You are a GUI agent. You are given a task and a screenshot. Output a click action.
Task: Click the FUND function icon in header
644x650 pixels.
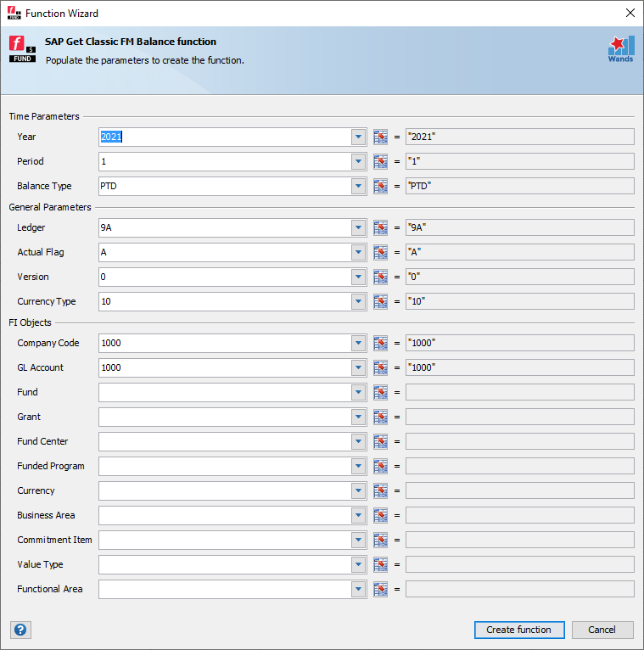[x=22, y=49]
